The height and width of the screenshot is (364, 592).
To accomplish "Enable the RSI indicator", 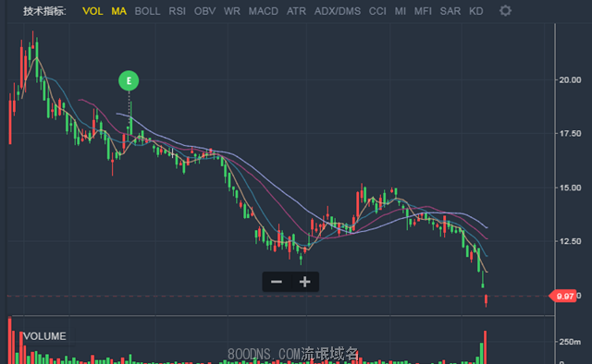I will click(x=177, y=11).
